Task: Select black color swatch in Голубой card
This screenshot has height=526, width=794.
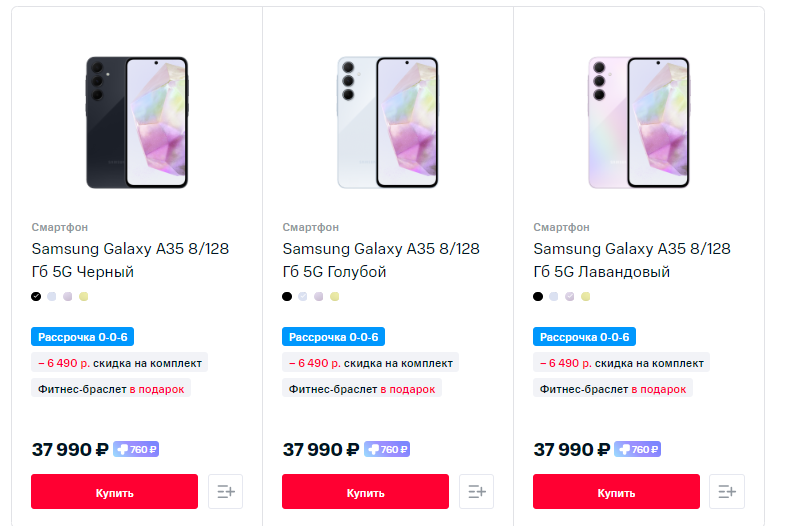Action: (x=287, y=296)
